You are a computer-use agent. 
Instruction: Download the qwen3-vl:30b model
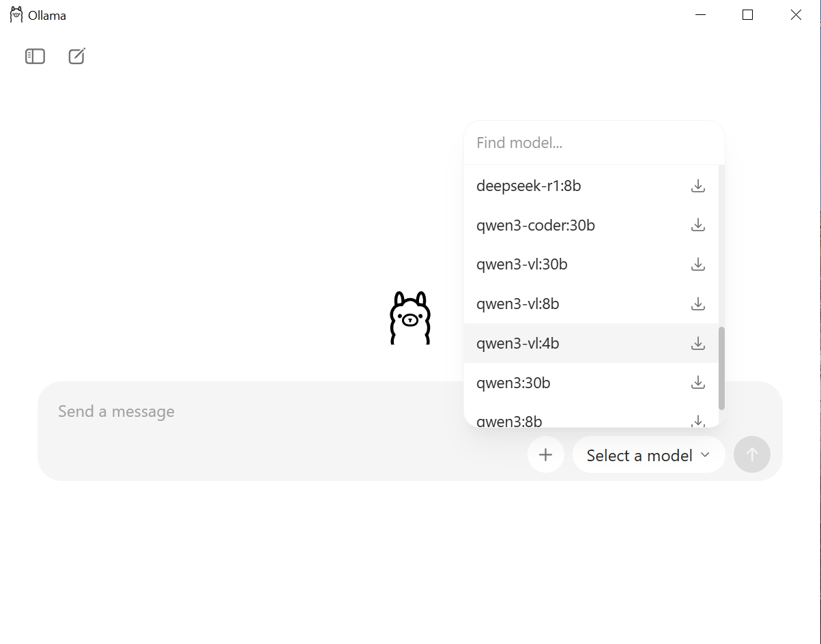[697, 264]
